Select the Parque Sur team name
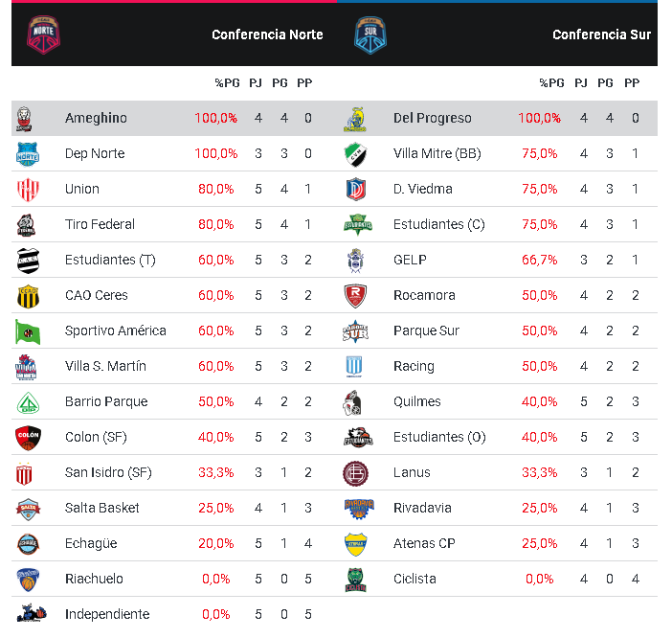Screen dimensions: 672x638 click(426, 330)
